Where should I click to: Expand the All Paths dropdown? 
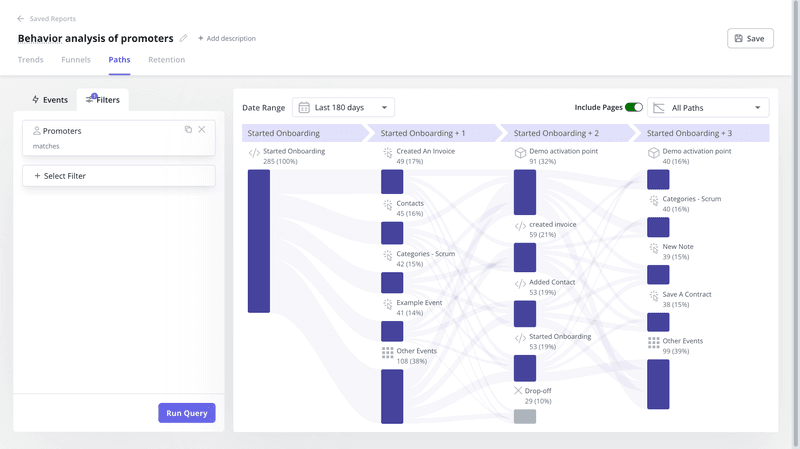(x=708, y=107)
